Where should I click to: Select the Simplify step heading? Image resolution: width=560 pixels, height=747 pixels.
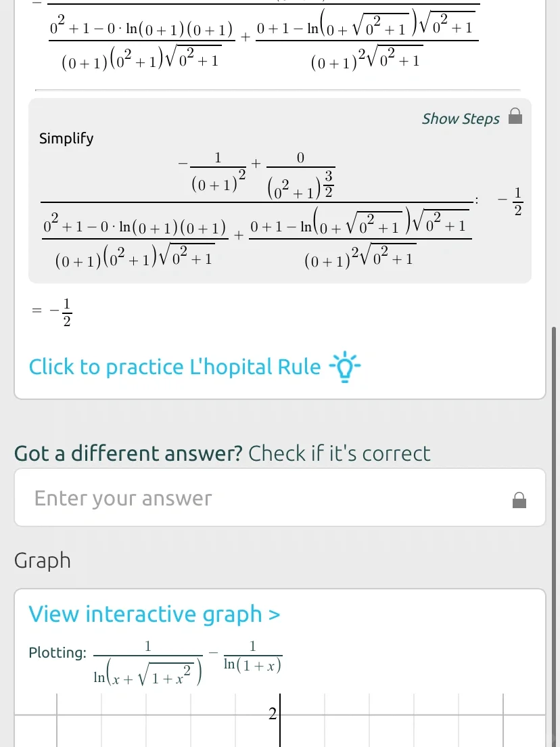[66, 139]
